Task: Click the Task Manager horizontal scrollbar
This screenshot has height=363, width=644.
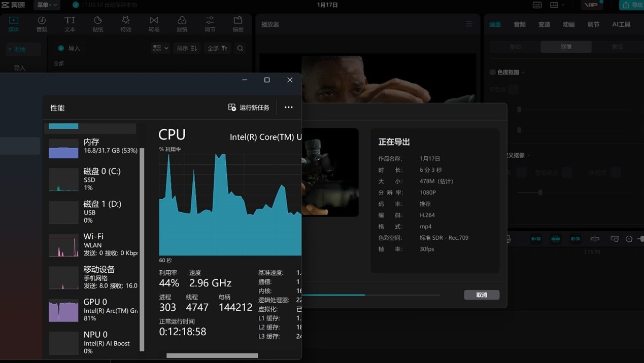Action: coord(212,355)
